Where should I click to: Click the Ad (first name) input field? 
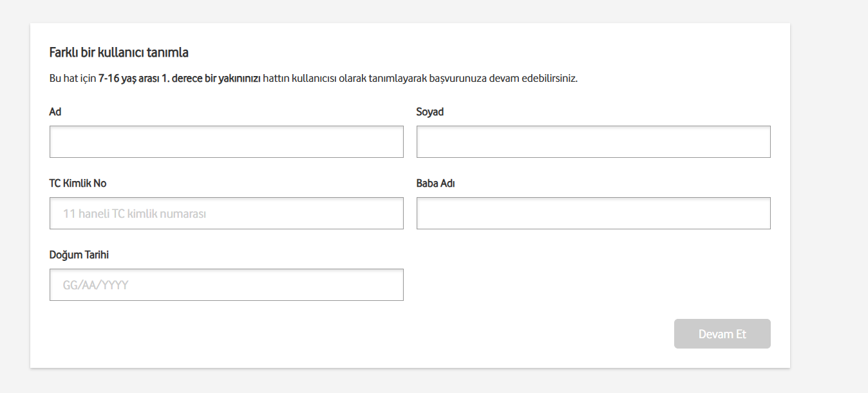click(226, 142)
